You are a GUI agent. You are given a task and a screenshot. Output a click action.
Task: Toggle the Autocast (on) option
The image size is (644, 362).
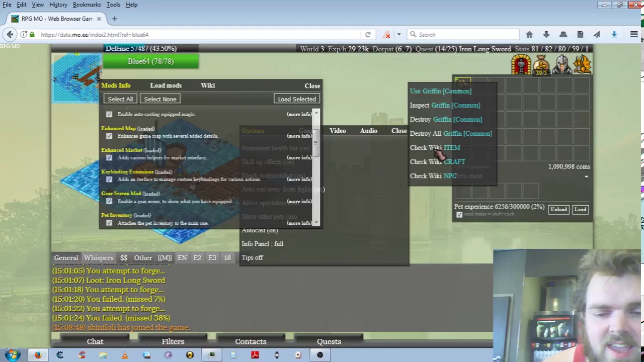[260, 230]
